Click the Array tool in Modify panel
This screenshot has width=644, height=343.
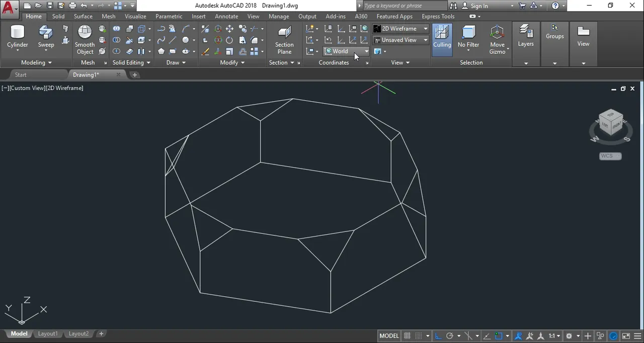(x=254, y=51)
